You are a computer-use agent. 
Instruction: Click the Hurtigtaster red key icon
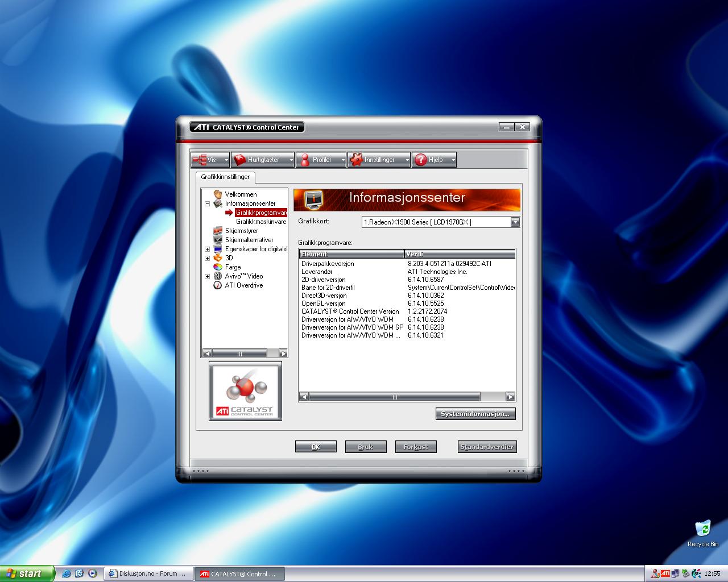coord(240,160)
